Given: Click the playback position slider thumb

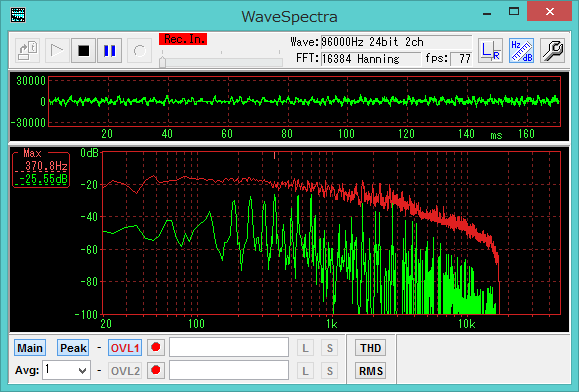Looking at the screenshot, I should [x=162, y=62].
